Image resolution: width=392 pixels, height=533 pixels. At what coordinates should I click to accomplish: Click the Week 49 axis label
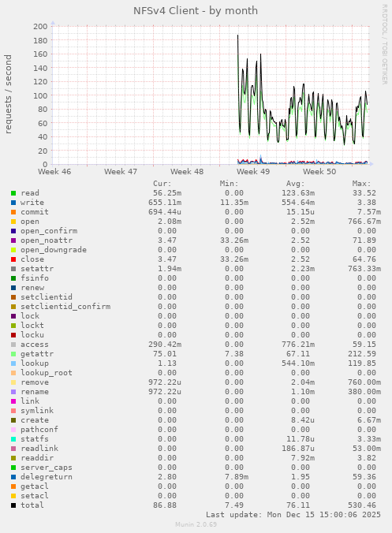(253, 172)
